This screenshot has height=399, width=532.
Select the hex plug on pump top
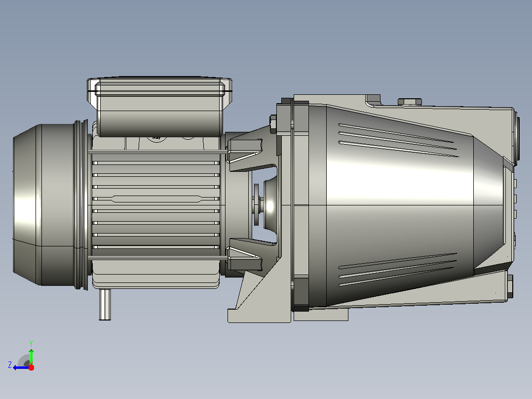410,102
